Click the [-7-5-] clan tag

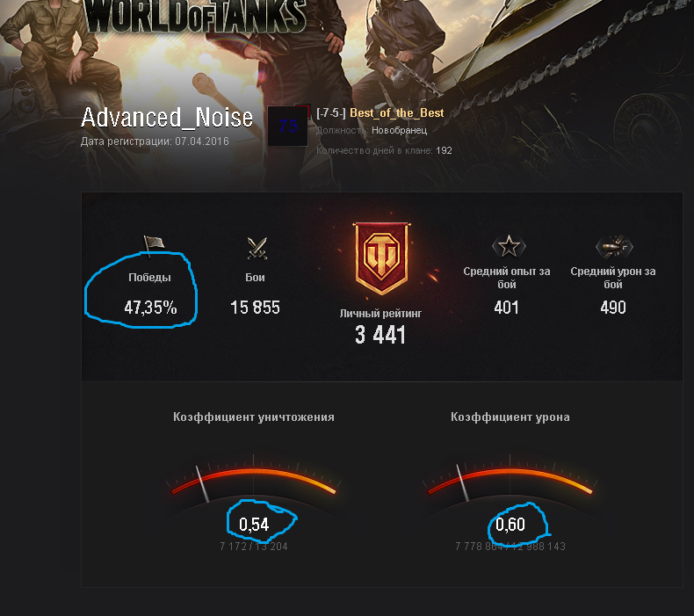coord(331,113)
